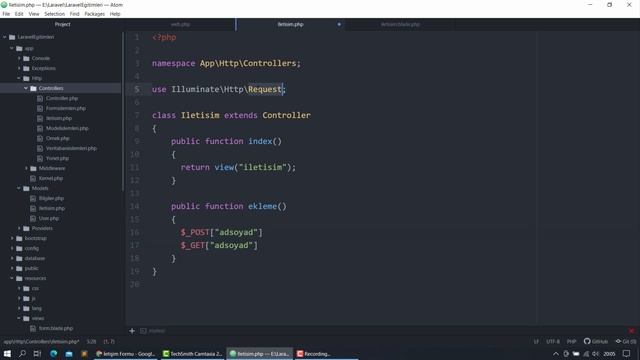This screenshot has width=640, height=360.
Task: Collapse the Http folder
Action: pos(19,78)
